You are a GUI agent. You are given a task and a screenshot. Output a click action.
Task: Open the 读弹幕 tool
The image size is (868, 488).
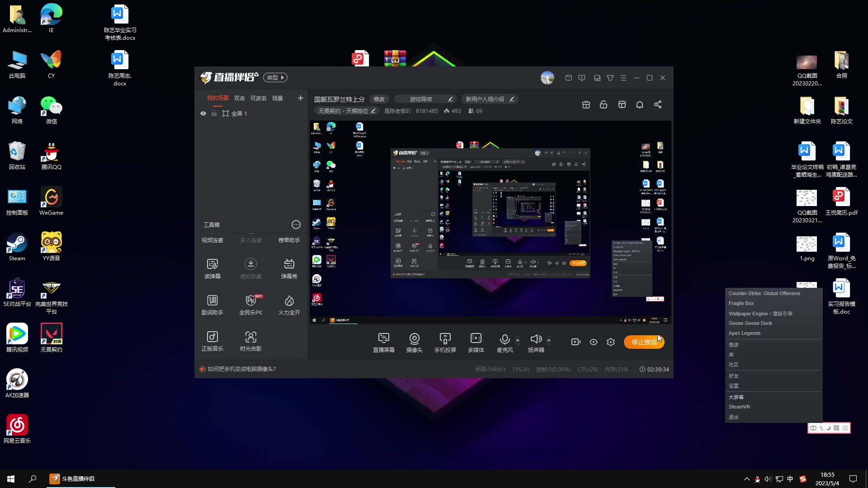click(212, 268)
